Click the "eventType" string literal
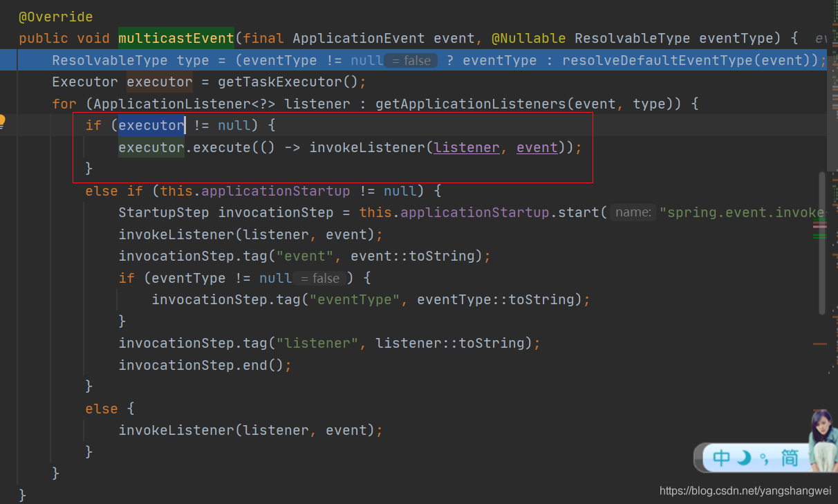Viewport: 838px width, 504px height. 355,299
